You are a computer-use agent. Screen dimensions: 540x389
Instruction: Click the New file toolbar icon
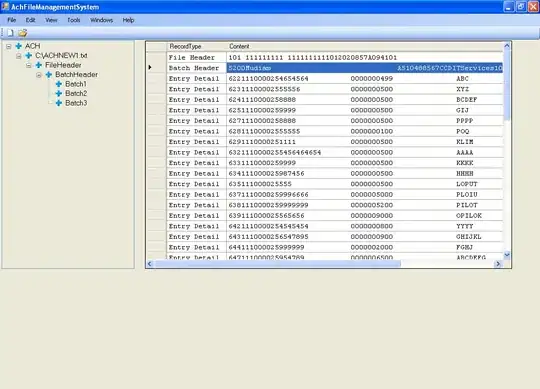11,33
